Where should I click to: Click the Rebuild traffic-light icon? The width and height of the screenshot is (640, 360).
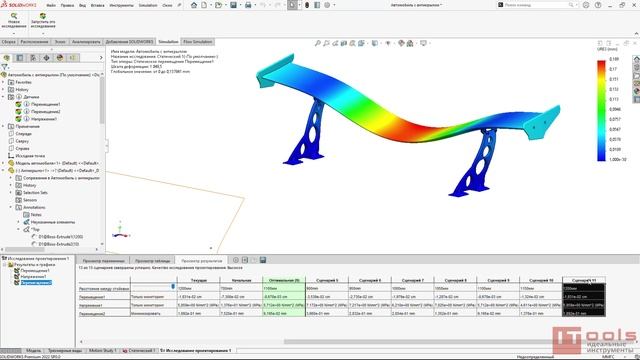pyautogui.click(x=307, y=5)
